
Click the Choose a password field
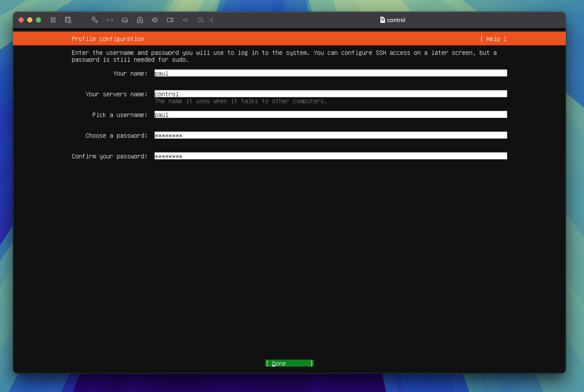330,136
